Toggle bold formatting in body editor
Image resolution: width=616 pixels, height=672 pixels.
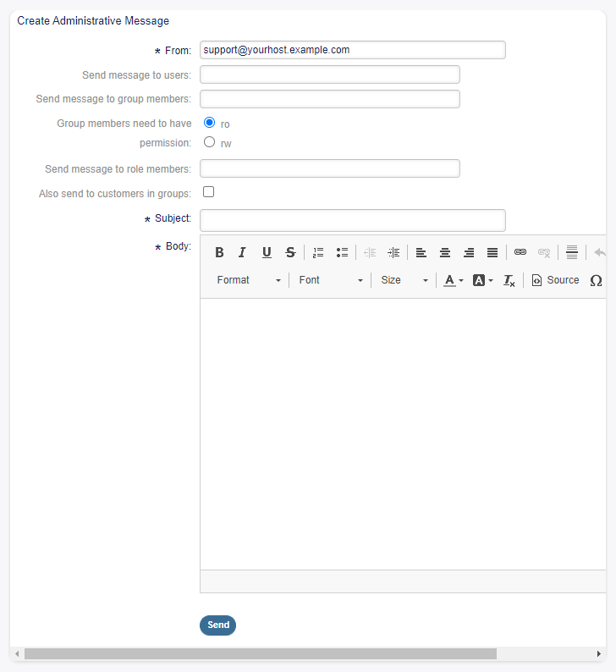(219, 252)
